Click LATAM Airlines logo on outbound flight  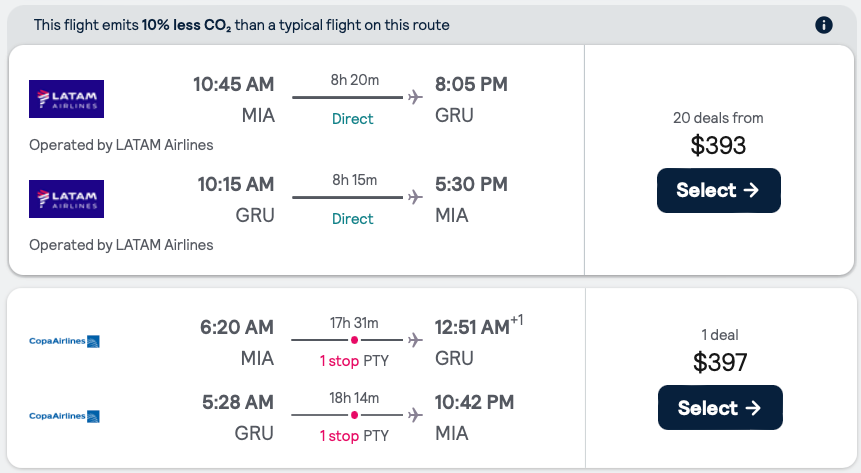(67, 99)
